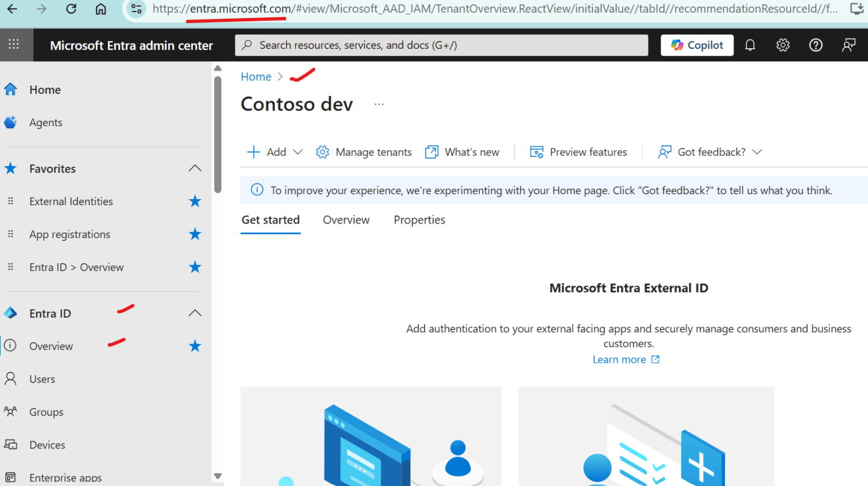Open the help question mark icon
This screenshot has height=486, width=868.
pyautogui.click(x=816, y=45)
